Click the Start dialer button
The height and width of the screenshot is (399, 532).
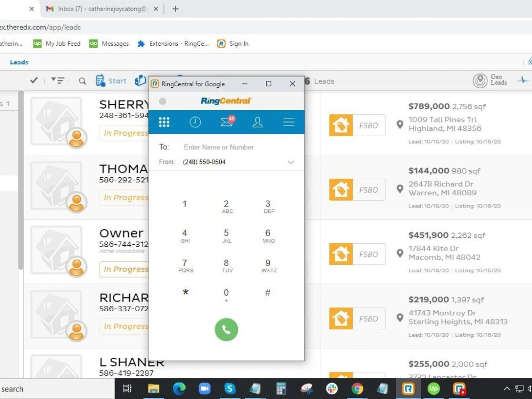[x=111, y=81]
